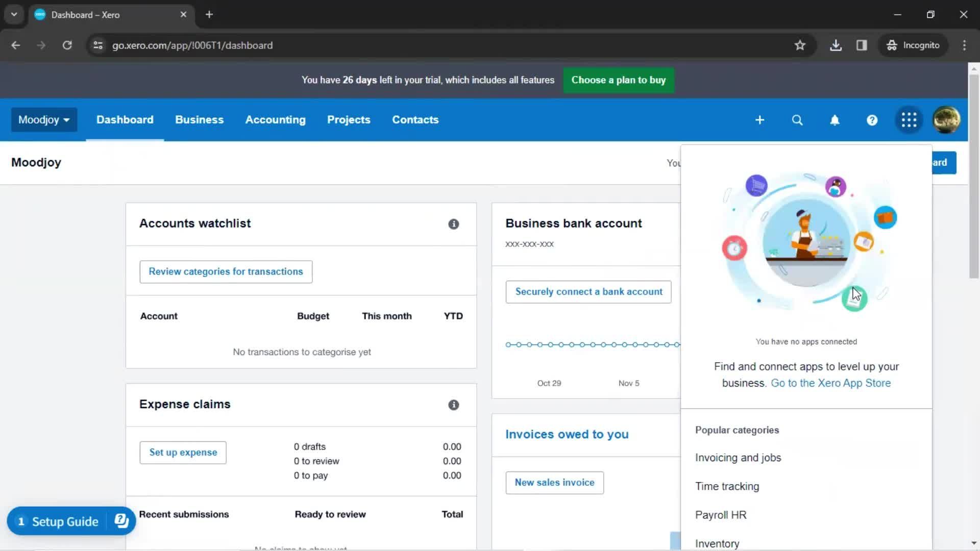The width and height of the screenshot is (980, 551).
Task: Click the This month column header
Action: coord(387,316)
